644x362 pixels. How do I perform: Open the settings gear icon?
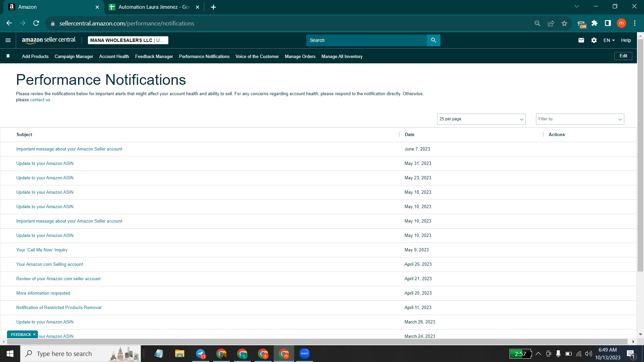[x=594, y=40]
